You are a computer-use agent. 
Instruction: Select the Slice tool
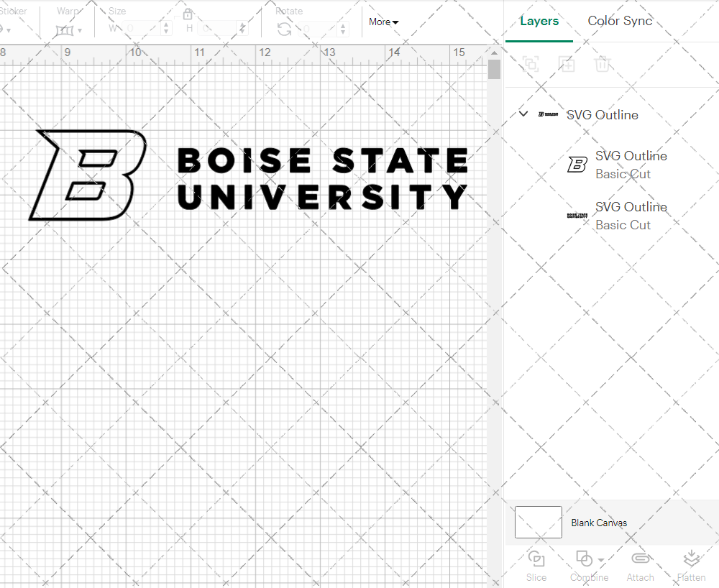point(536,566)
